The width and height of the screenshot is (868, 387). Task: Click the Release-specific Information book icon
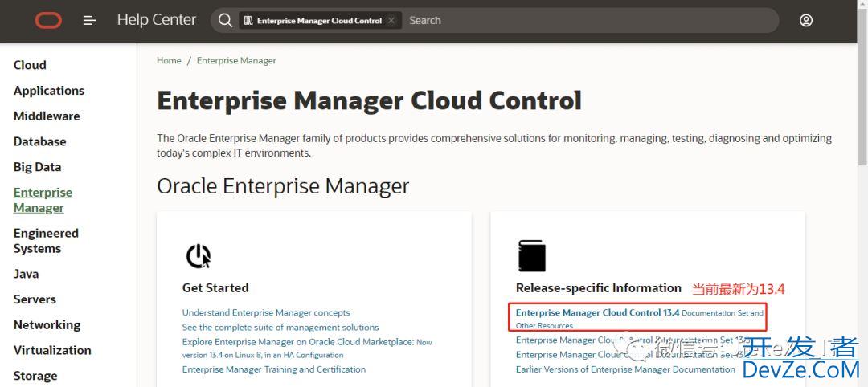tap(531, 256)
